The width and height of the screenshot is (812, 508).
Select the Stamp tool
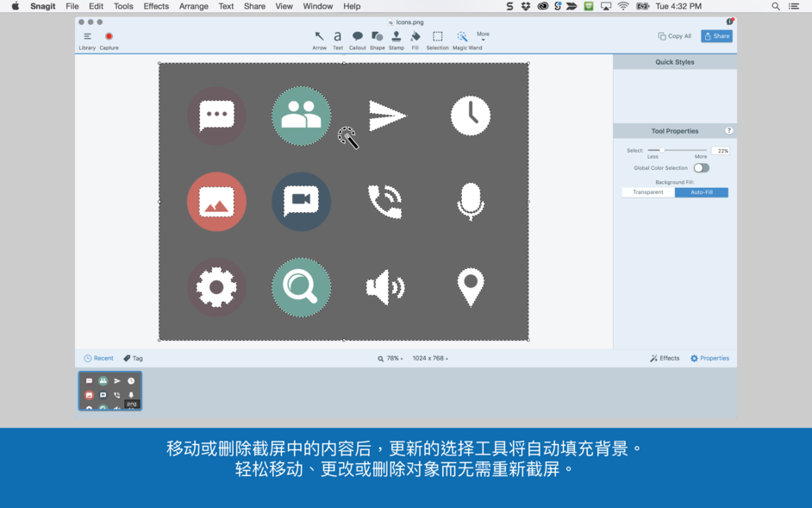[397, 41]
